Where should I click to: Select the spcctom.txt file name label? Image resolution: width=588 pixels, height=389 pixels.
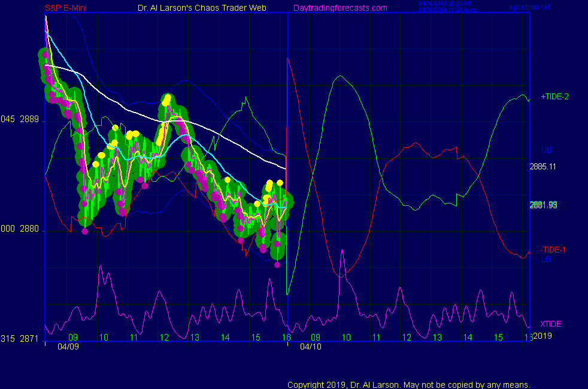pos(529,7)
